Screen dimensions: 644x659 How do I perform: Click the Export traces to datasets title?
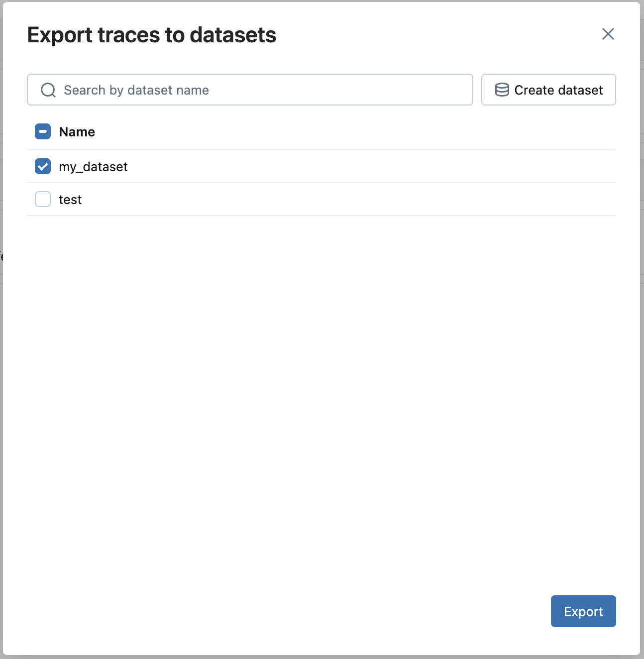click(152, 35)
